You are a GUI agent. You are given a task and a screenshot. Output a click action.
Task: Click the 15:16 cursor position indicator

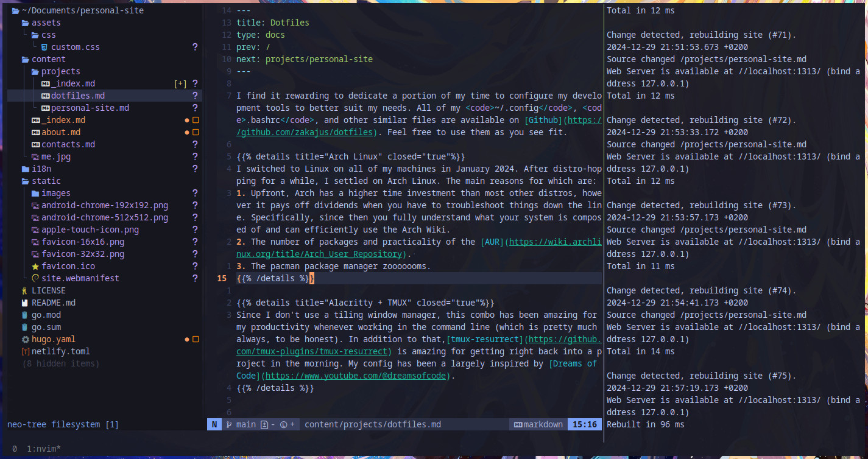tap(585, 424)
